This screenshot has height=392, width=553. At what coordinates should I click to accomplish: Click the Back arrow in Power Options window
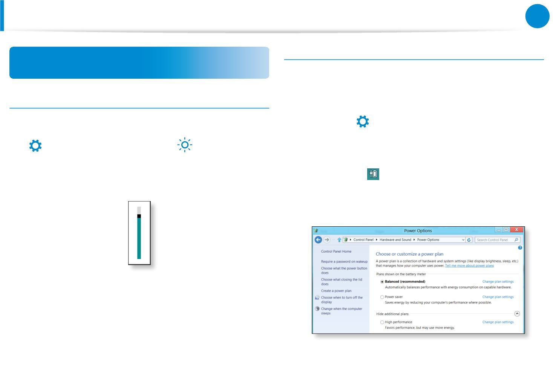tap(318, 239)
